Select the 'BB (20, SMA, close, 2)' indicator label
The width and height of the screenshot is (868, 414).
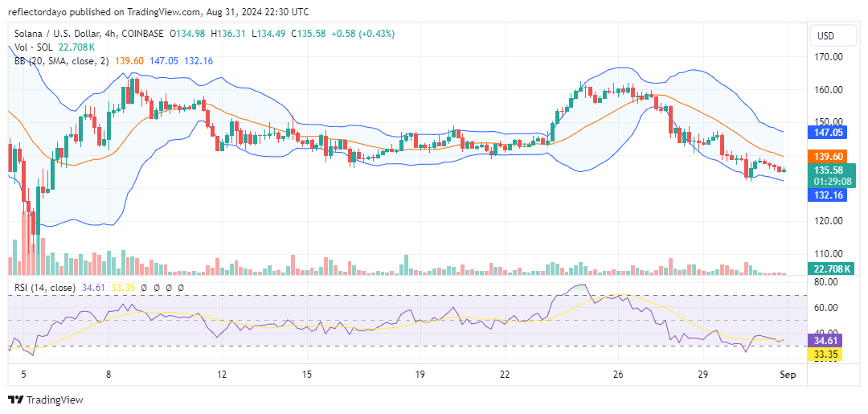61,61
